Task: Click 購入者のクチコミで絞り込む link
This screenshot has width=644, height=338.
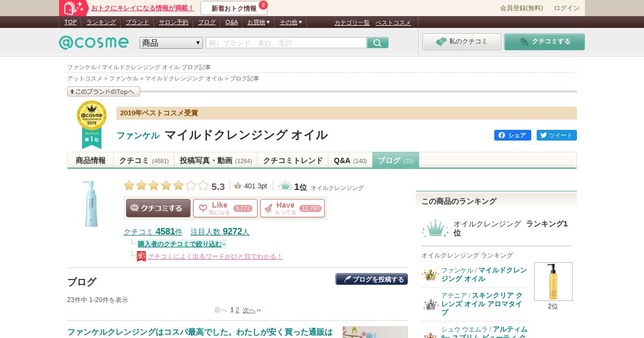Action: tap(181, 244)
